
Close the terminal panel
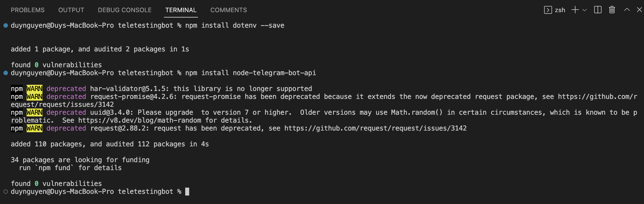[639, 10]
